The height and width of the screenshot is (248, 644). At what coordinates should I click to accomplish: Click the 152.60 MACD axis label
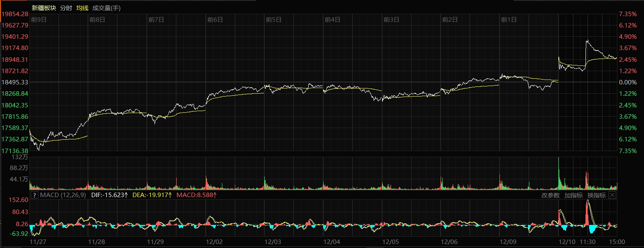click(19, 200)
